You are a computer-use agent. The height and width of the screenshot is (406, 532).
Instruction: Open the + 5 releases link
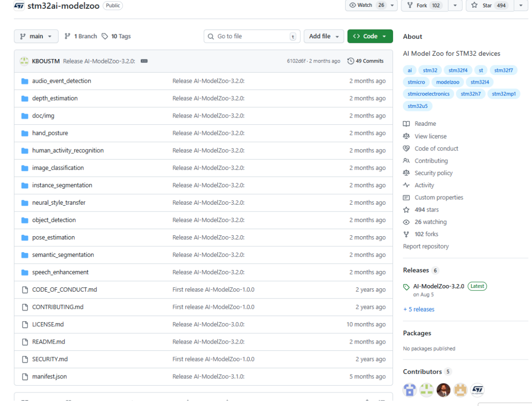(x=419, y=309)
